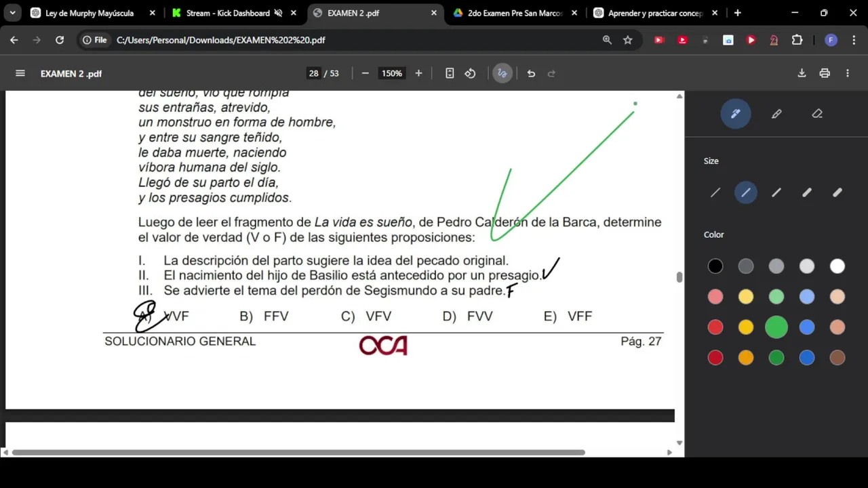This screenshot has width=868, height=488.
Task: Zoom out of the PDF
Action: (365, 73)
